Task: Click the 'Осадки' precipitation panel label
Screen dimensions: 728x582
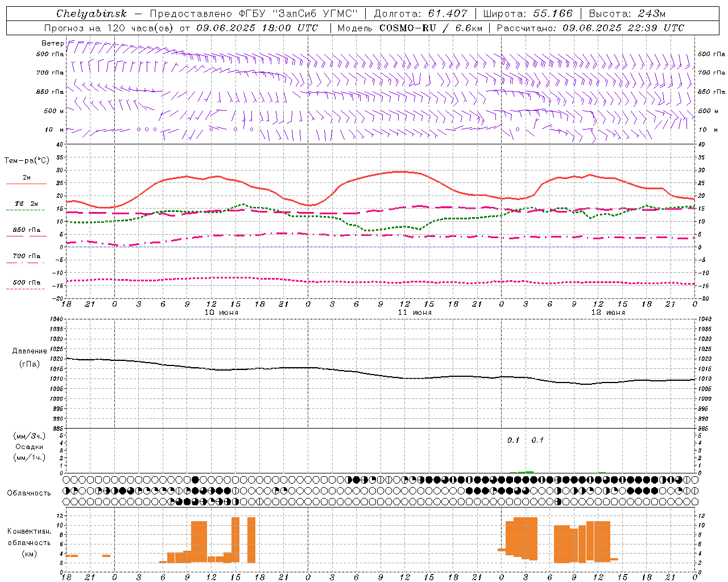Action: click(30, 447)
